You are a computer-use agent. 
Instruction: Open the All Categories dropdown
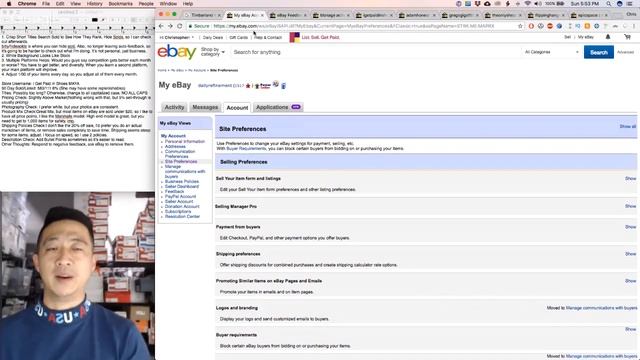[x=551, y=52]
